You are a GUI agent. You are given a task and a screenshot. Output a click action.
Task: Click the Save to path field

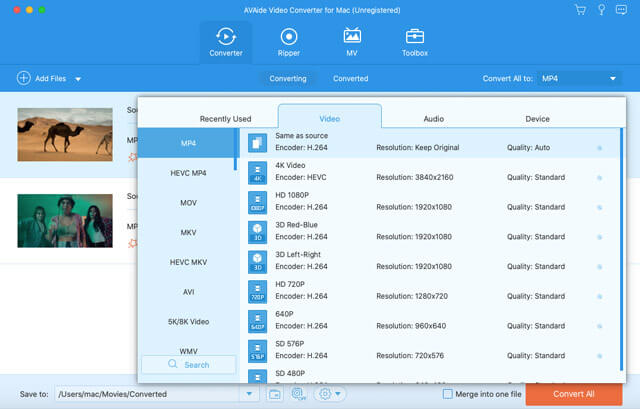pos(148,394)
